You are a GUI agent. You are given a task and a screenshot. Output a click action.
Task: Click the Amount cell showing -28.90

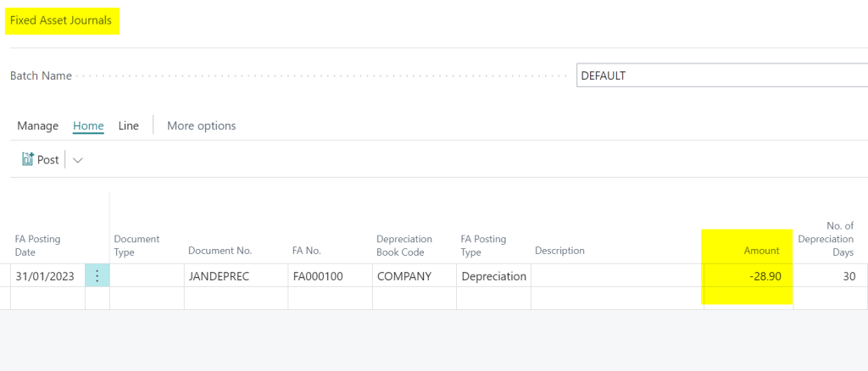(x=746, y=275)
